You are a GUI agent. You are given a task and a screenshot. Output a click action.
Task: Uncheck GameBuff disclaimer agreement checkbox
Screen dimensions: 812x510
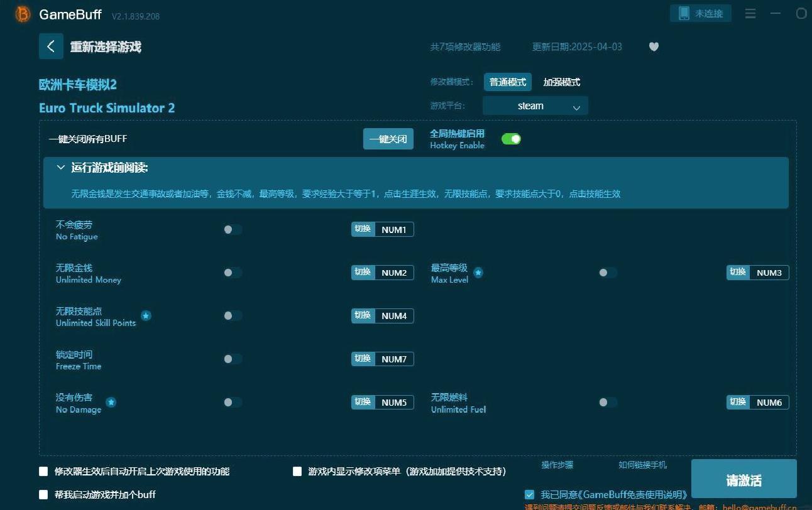pos(529,494)
